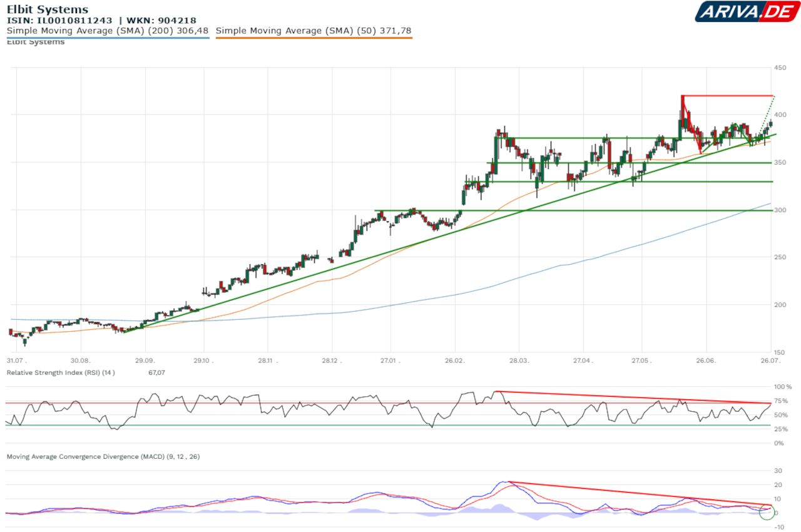The width and height of the screenshot is (801, 532).
Task: Click the small 'Elbit Systems' series legend
Action: point(36,42)
